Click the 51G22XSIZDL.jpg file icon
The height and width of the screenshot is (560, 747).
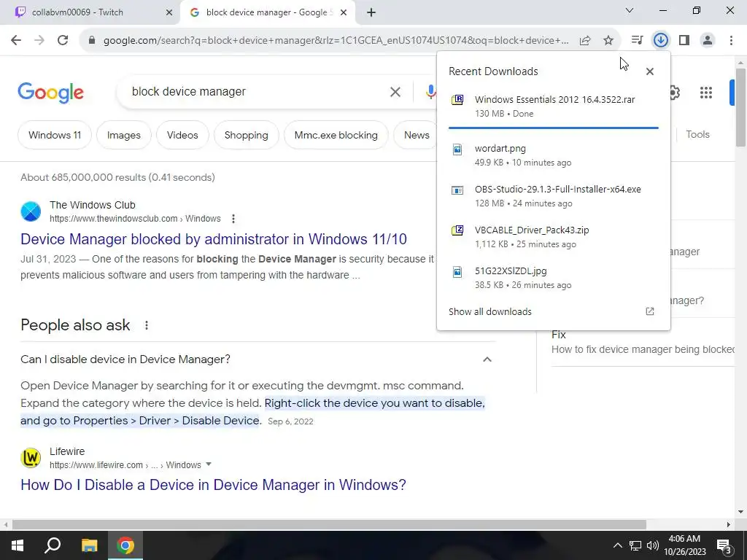[x=457, y=272]
